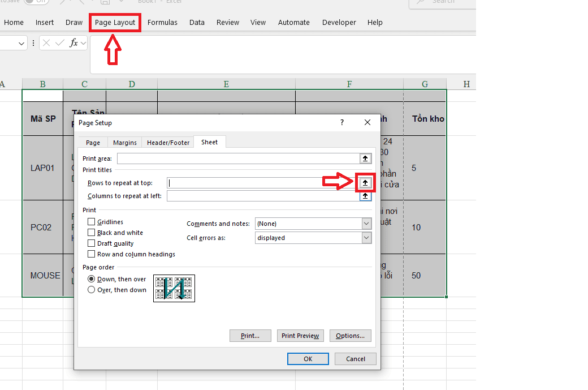Image resolution: width=588 pixels, height=390 pixels.
Task: Click the formula bar options dots
Action: (x=33, y=43)
